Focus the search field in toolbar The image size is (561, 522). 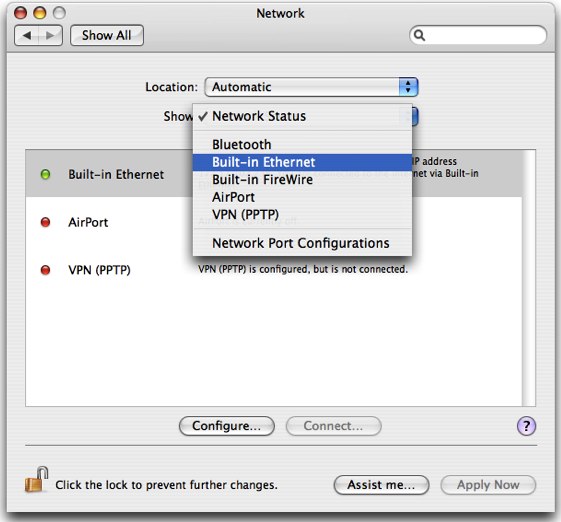click(478, 35)
